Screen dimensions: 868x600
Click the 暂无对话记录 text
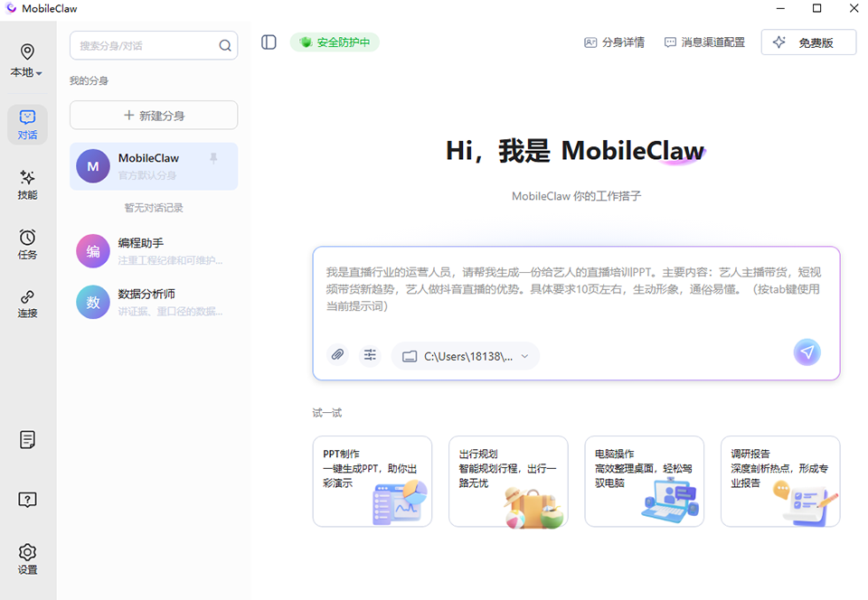pos(154,208)
